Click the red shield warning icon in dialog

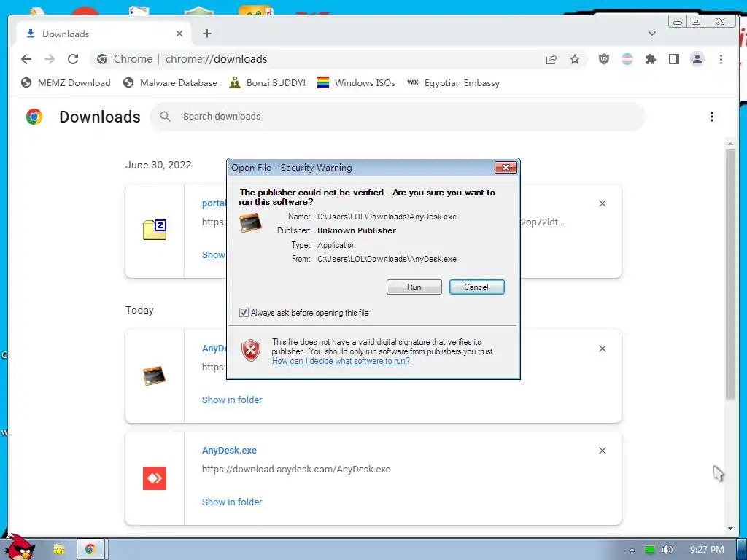(x=251, y=351)
